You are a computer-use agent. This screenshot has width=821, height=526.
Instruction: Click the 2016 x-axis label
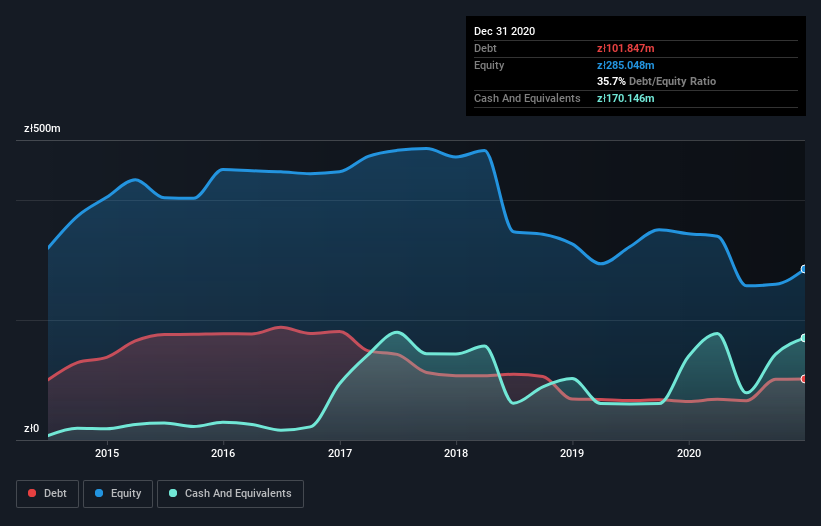pos(223,453)
